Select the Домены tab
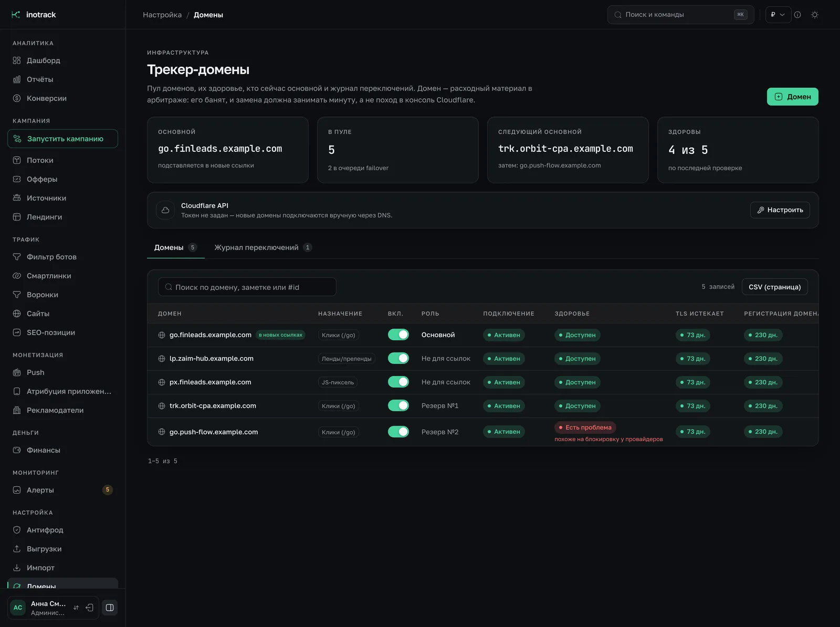840x627 pixels. coord(175,247)
